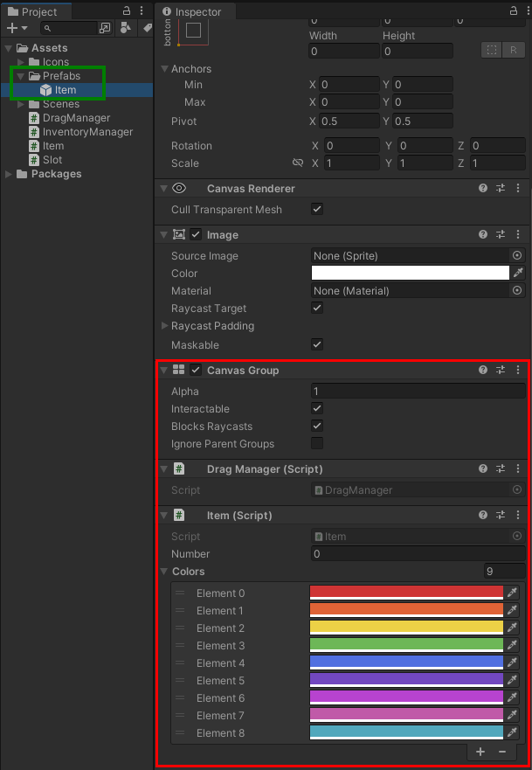The image size is (532, 770).
Task: Open Item script three-dot menu
Action: point(518,515)
